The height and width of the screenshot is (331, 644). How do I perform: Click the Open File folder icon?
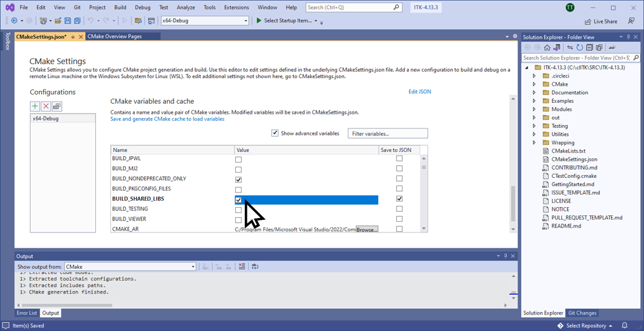coord(58,20)
